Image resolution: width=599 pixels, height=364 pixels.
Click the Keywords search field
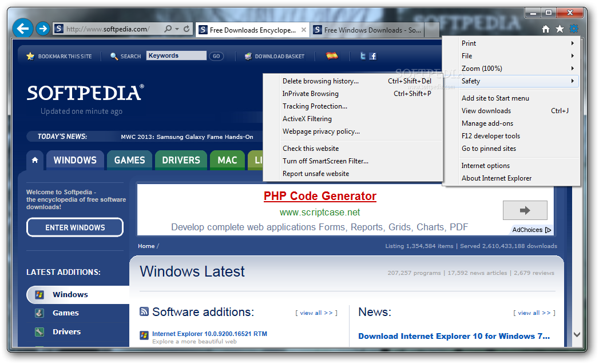coord(176,55)
